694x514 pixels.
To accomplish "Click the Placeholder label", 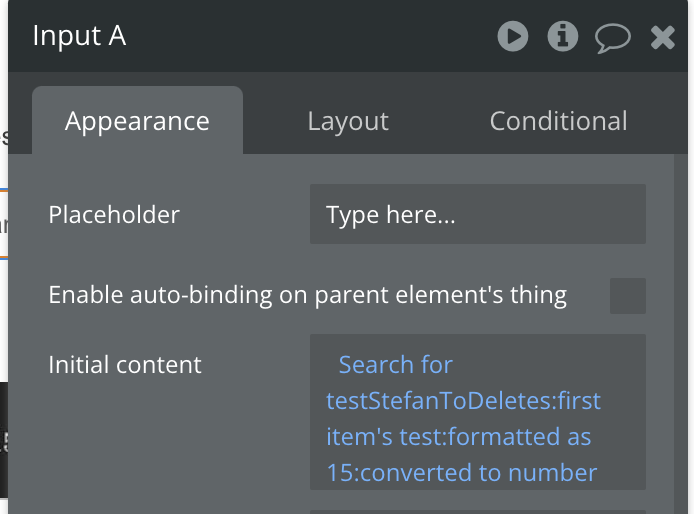I will point(114,214).
